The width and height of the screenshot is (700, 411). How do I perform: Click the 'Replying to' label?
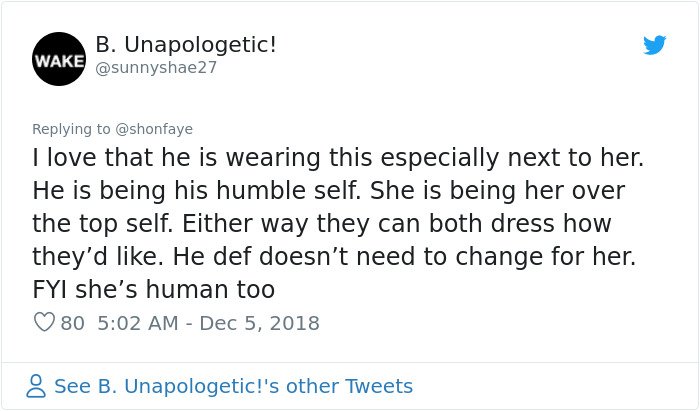[71, 129]
